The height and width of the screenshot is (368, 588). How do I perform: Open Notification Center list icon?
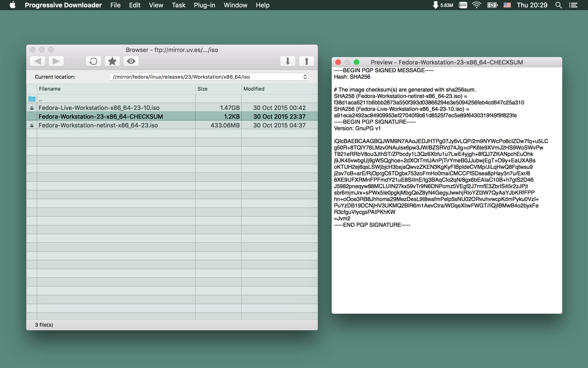(x=573, y=5)
